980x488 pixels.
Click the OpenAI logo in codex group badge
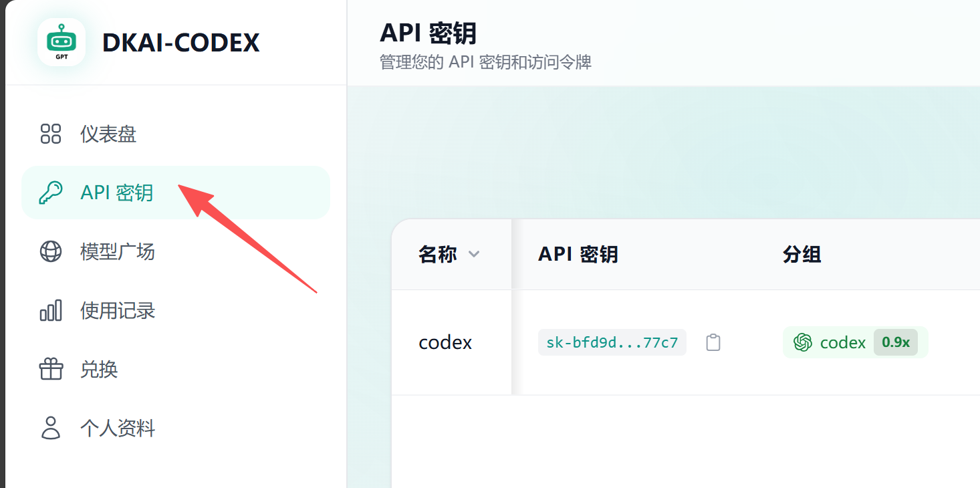[802, 342]
